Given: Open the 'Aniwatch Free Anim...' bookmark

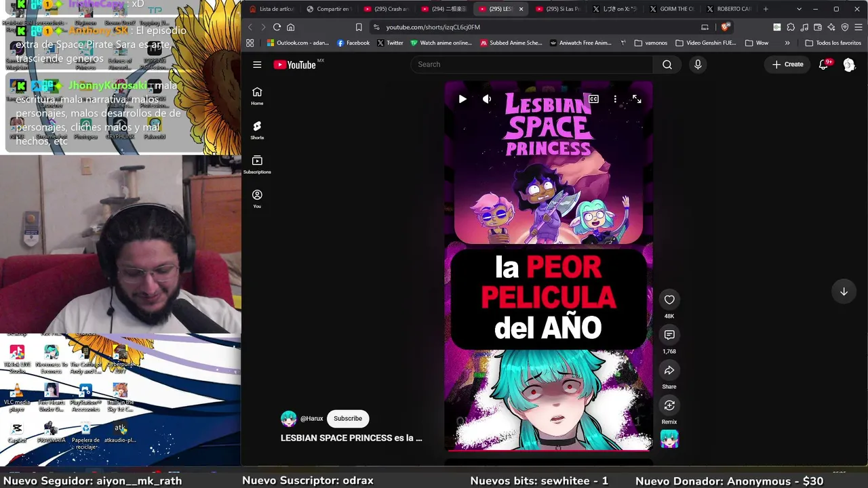Looking at the screenshot, I should (x=580, y=43).
